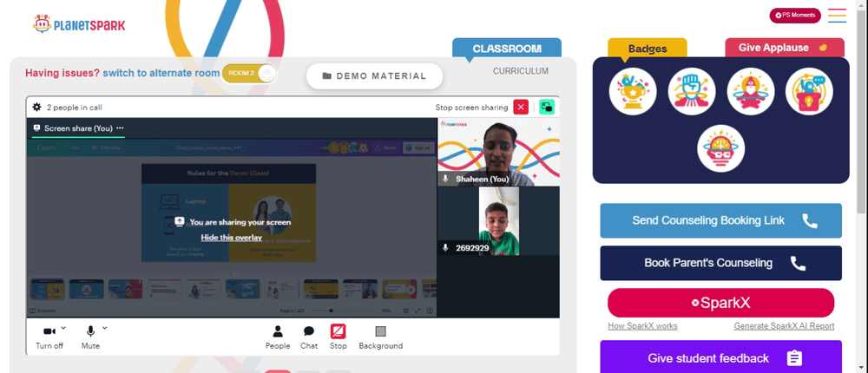
Task: Click Give student feedback button
Action: tap(720, 358)
